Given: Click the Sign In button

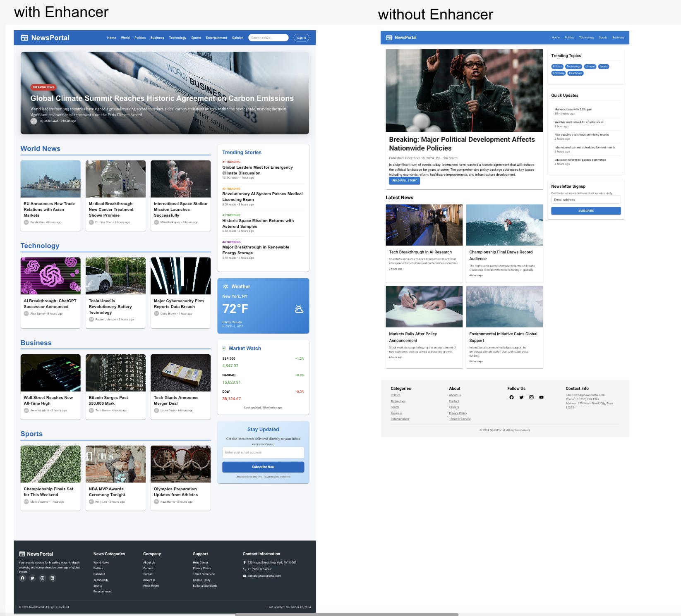Looking at the screenshot, I should 301,38.
